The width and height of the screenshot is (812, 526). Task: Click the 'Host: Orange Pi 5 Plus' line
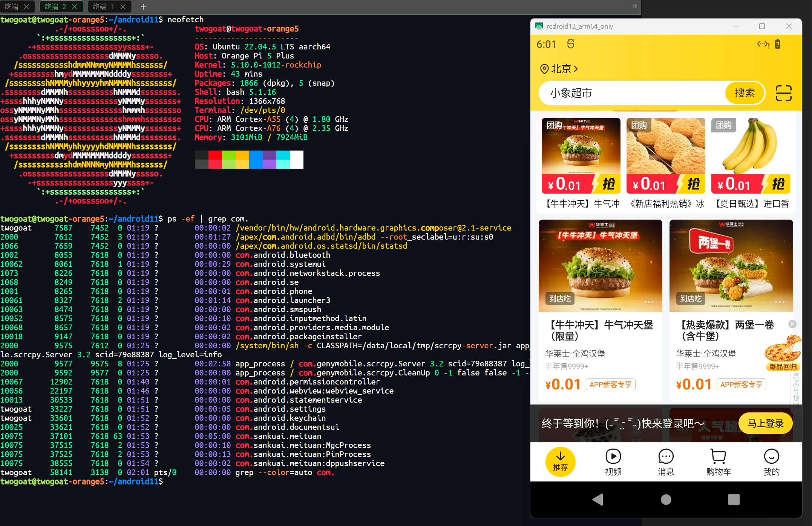(x=244, y=56)
